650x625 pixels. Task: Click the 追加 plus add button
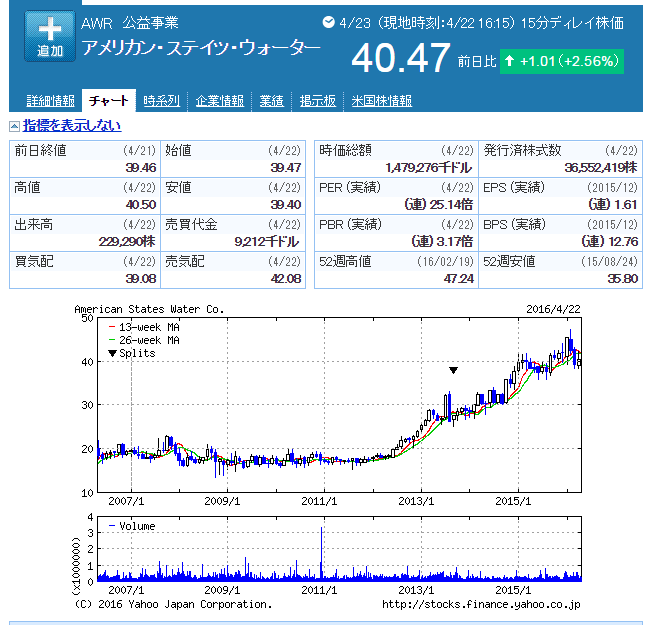[50, 36]
